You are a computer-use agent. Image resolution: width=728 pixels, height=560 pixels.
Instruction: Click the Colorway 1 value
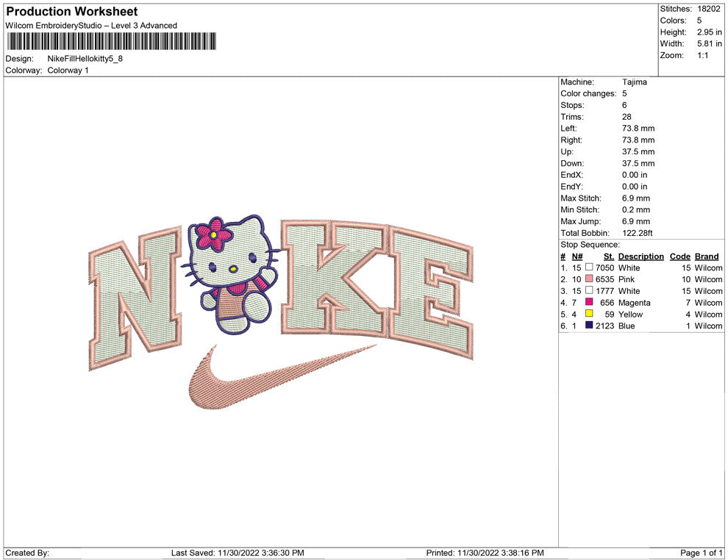[68, 70]
